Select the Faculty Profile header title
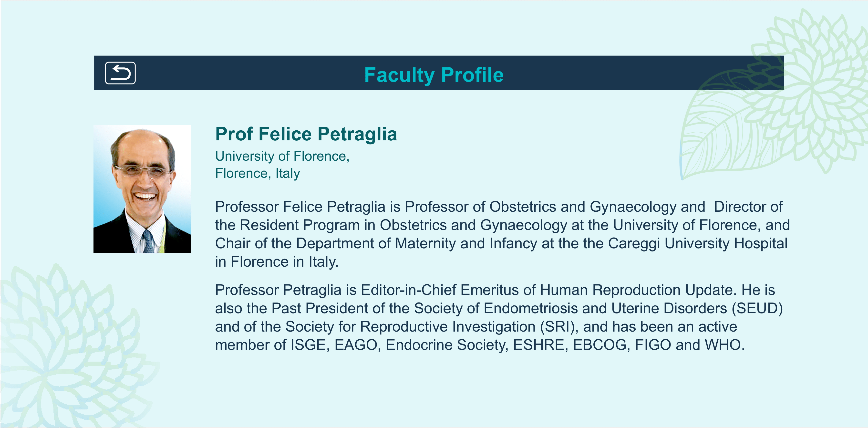Screen dimensions: 868x428 (434, 75)
